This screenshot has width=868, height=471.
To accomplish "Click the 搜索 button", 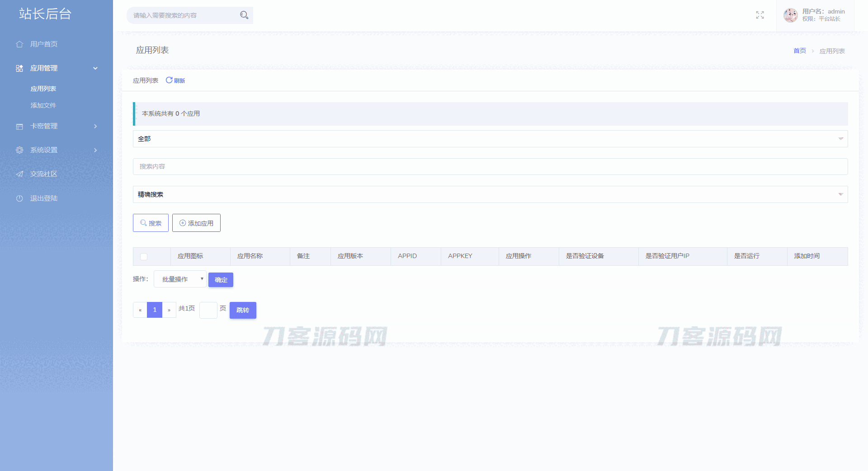I will tap(151, 223).
